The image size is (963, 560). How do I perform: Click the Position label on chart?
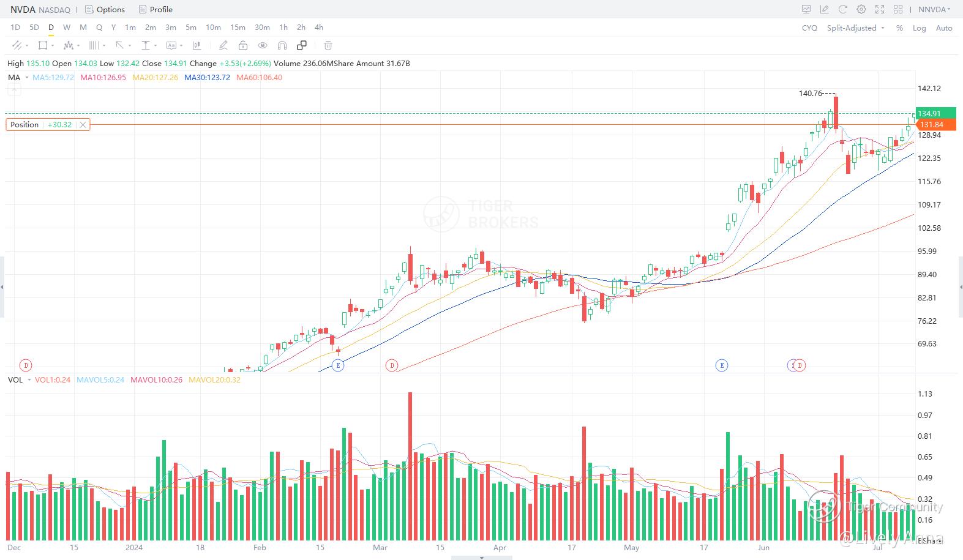coord(24,125)
